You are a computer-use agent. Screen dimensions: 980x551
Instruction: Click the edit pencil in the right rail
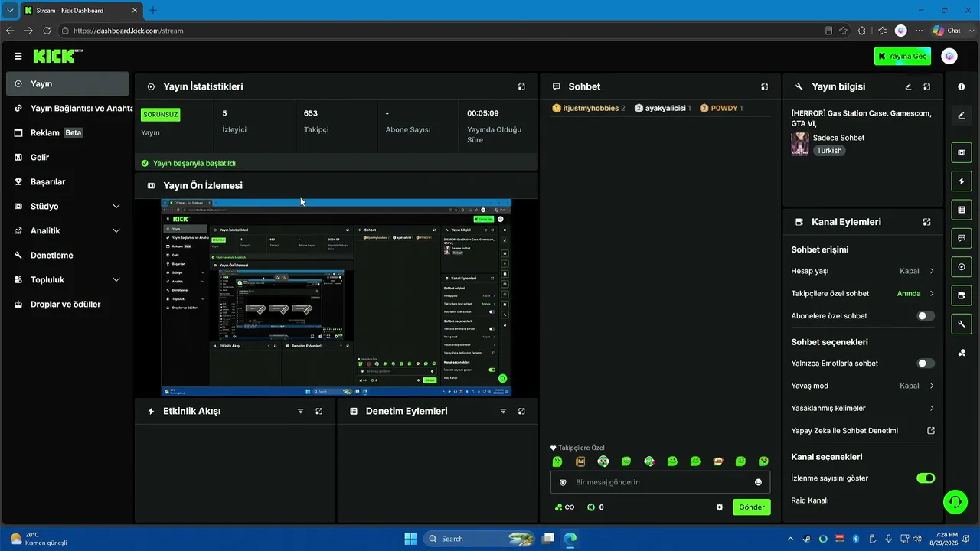(x=962, y=116)
